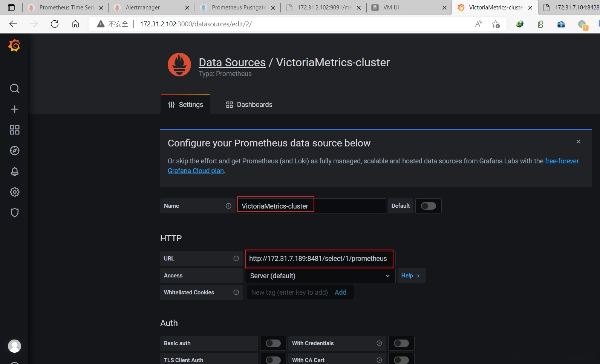The height and width of the screenshot is (364, 600).
Task: Enable the With Credentials switch
Action: (x=401, y=343)
